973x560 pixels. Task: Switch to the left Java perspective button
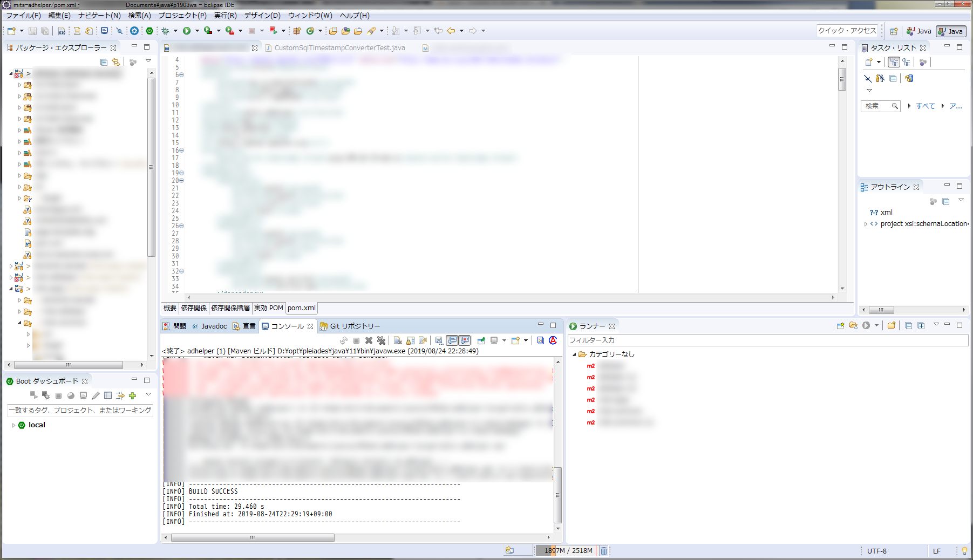click(919, 31)
